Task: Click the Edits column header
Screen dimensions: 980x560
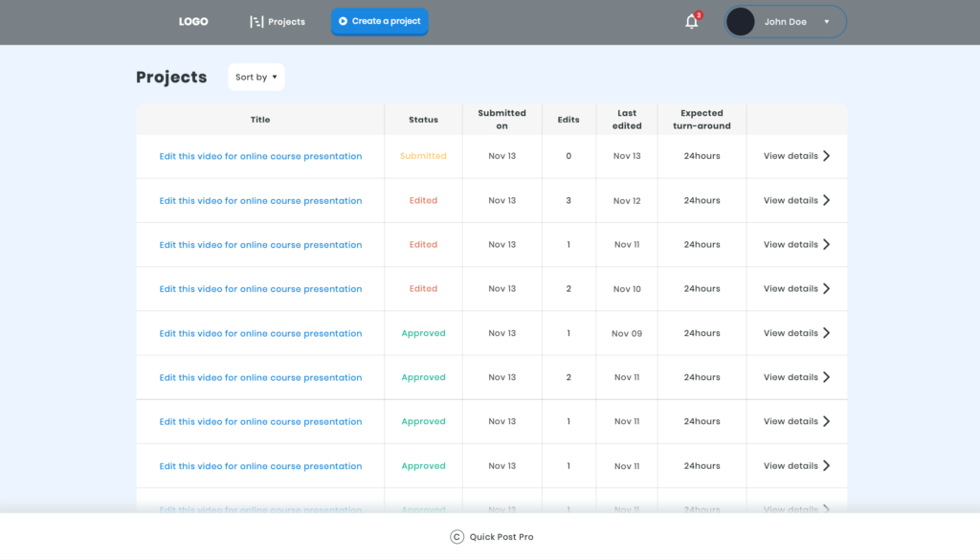Action: tap(568, 120)
